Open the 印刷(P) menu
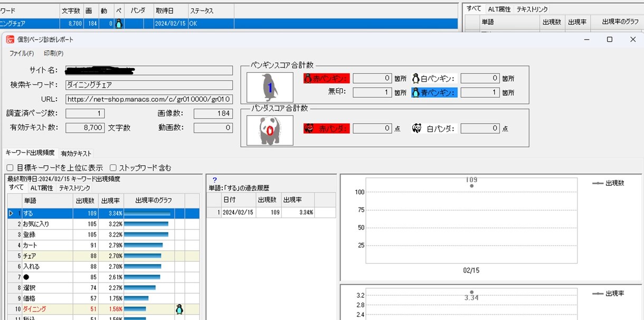Screen dimensions: 644x320 pyautogui.click(x=53, y=53)
